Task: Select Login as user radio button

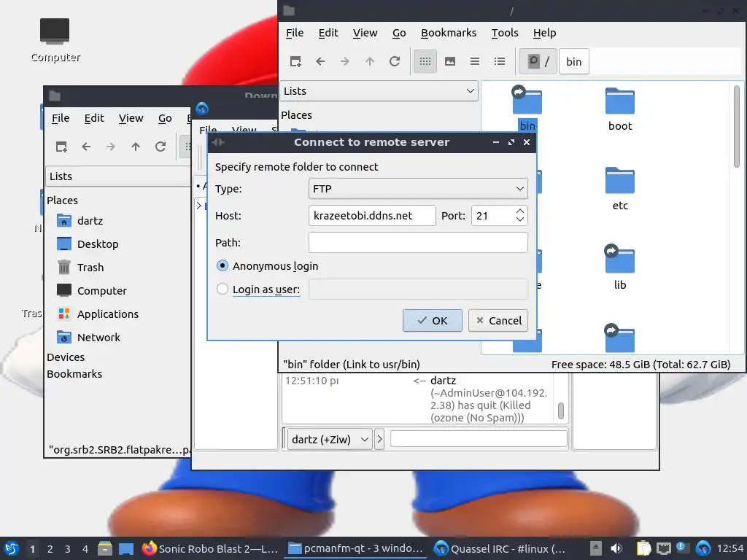Action: click(222, 289)
